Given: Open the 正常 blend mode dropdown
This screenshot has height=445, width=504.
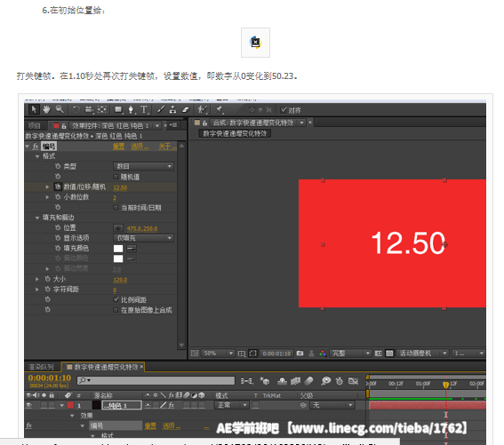Looking at the screenshot, I should pyautogui.click(x=231, y=405).
